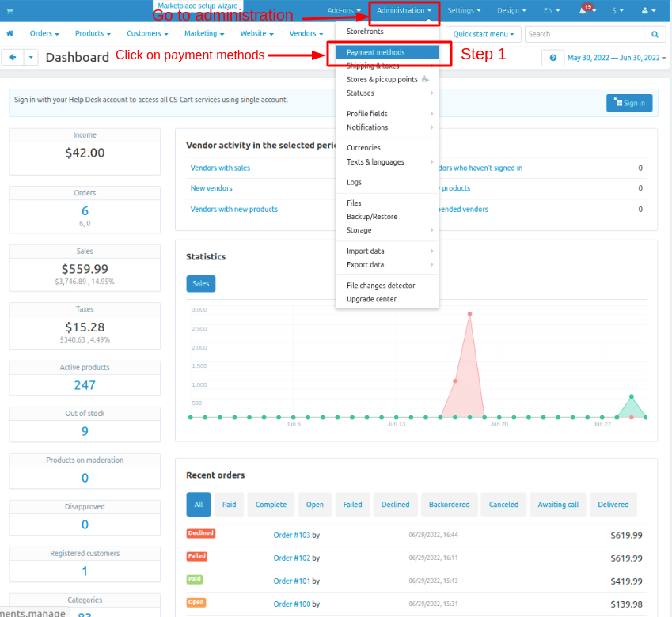The height and width of the screenshot is (617, 672).
Task: Open the notifications bell
Action: [583, 11]
